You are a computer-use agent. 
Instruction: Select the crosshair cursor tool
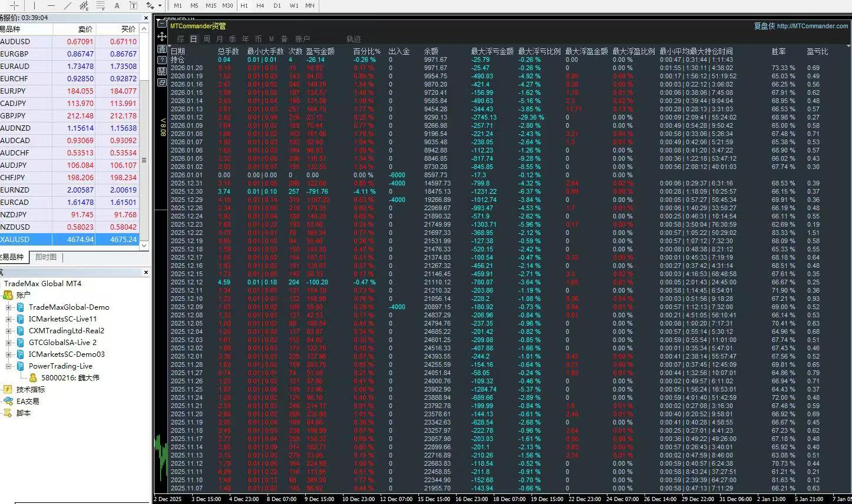pyautogui.click(x=15, y=5)
